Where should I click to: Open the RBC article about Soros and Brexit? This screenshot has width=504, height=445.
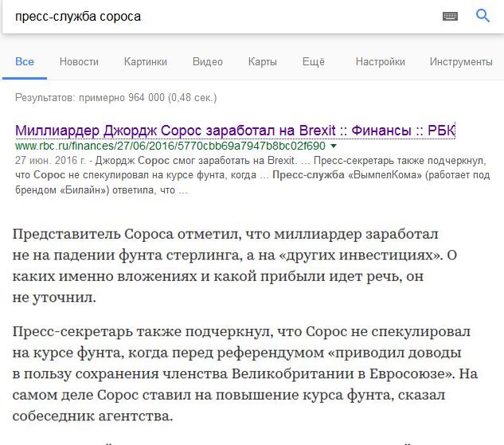(235, 131)
